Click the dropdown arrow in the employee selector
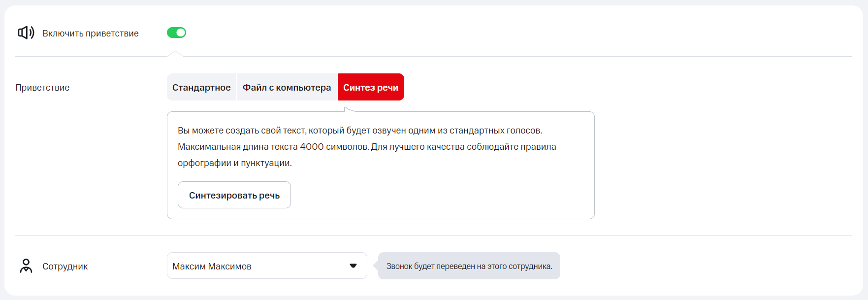This screenshot has height=300, width=868. click(353, 266)
